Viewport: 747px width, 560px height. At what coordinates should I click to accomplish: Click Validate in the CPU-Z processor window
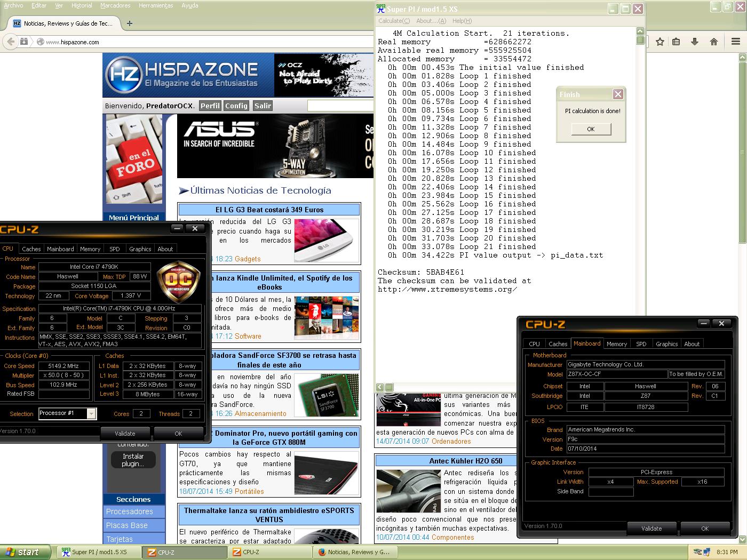125,434
